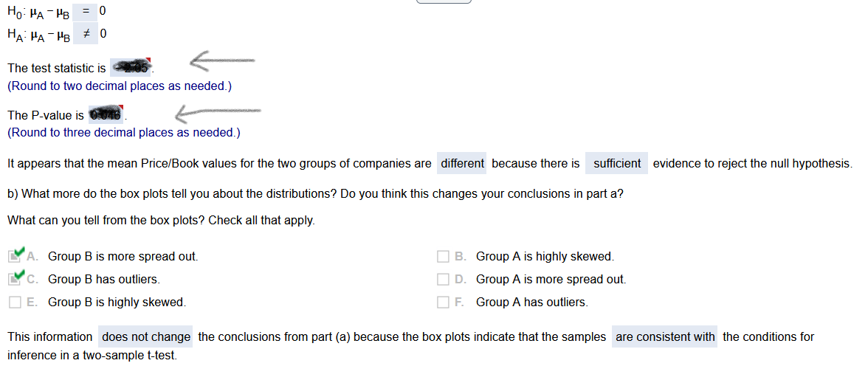Click the test statistic answer box
Image resolution: width=868 pixels, height=380 pixels.
tap(130, 68)
